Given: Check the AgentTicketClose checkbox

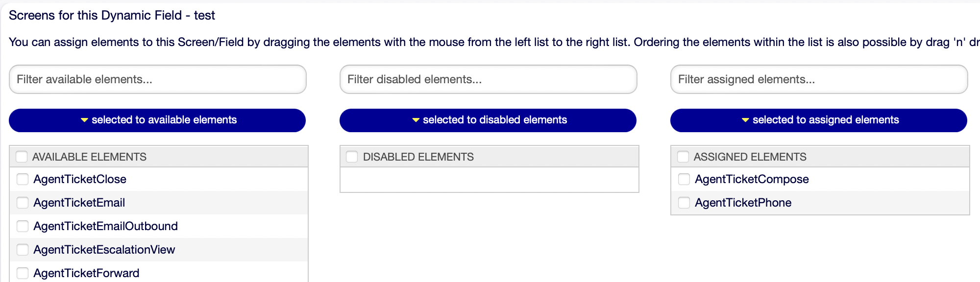Looking at the screenshot, I should [22, 179].
